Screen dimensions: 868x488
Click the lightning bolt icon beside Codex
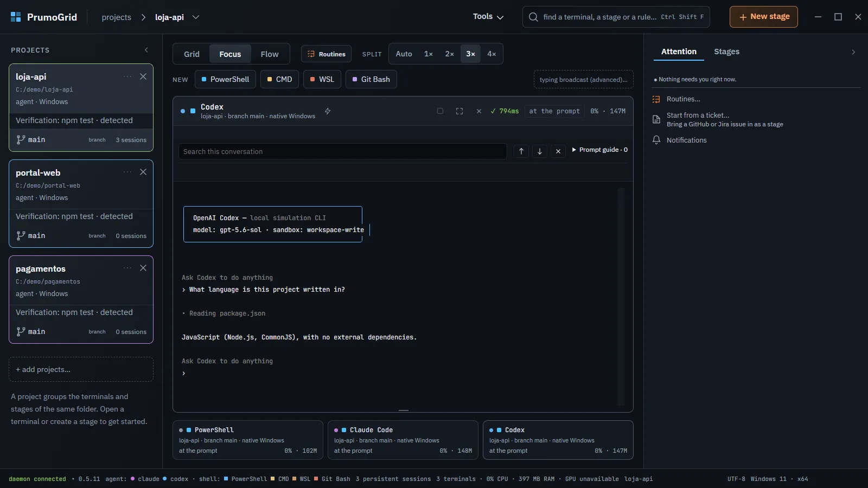point(328,111)
